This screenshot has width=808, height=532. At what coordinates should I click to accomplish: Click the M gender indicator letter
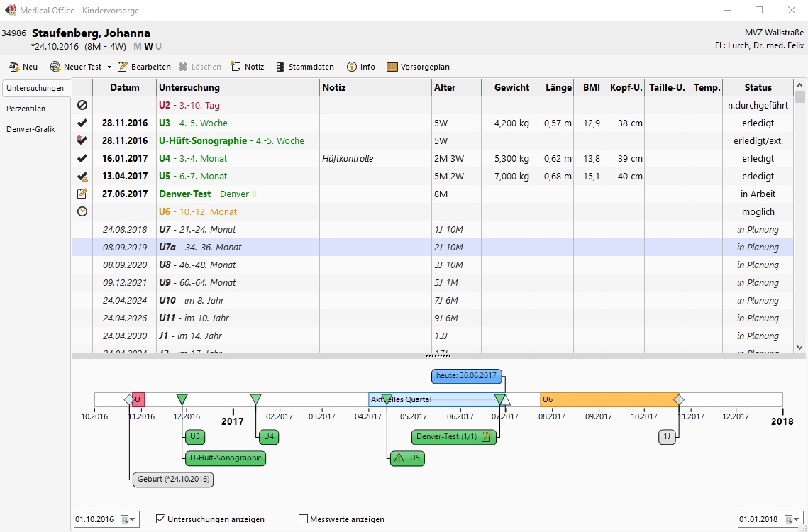tap(138, 46)
